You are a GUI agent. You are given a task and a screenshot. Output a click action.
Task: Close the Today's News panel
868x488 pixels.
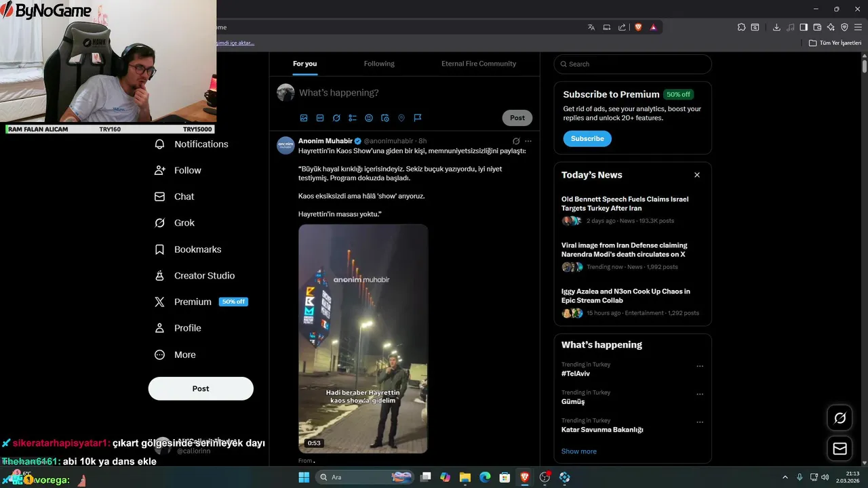(697, 175)
